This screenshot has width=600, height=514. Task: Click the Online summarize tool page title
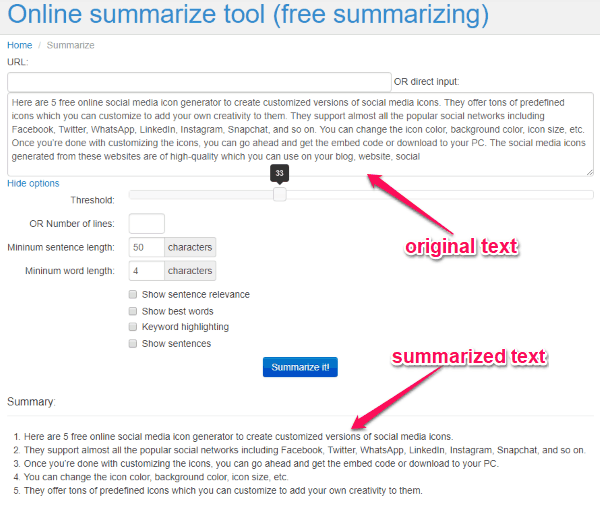[x=248, y=16]
